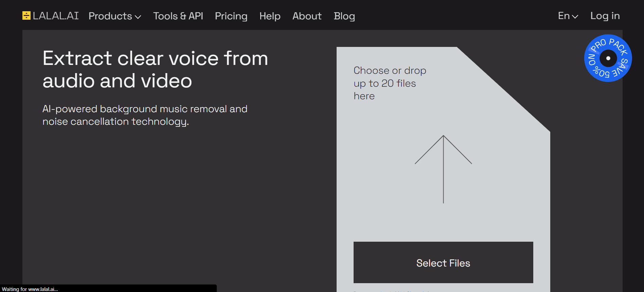Select Tools & API in the navigation
Screen dimensions: 644x292
click(178, 16)
